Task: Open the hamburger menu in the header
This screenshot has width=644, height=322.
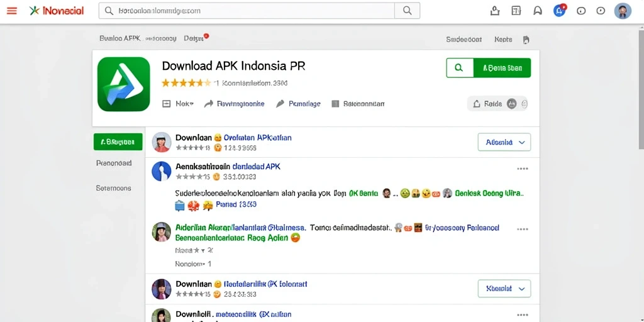Action: pyautogui.click(x=12, y=11)
